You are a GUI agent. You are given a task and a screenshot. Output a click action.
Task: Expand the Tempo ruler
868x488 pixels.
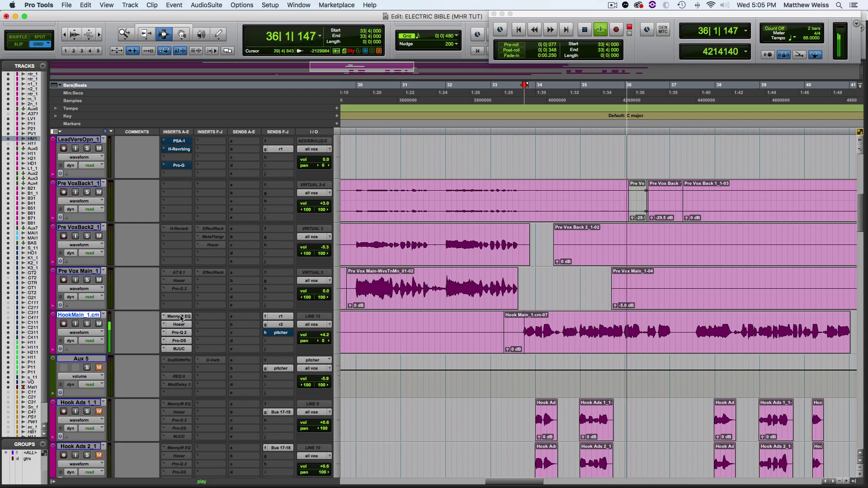coord(56,108)
